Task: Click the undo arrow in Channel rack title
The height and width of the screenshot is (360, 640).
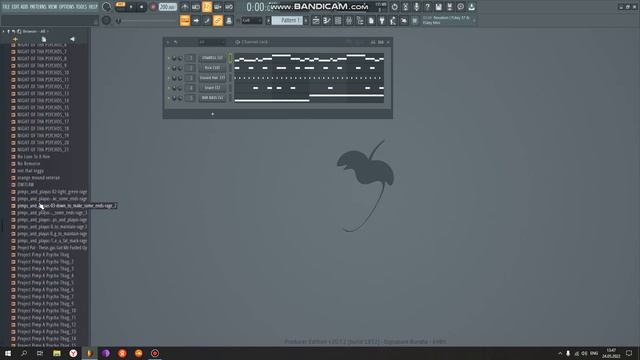Action: tap(176, 42)
